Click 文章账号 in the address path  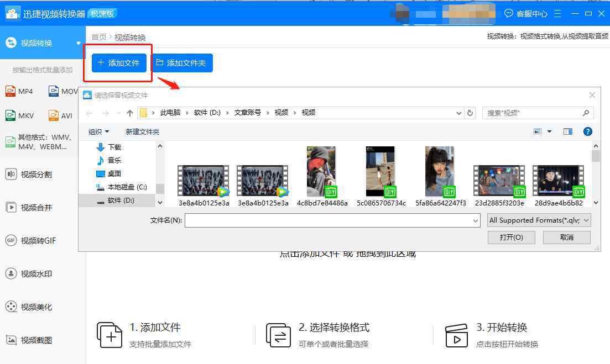pyautogui.click(x=247, y=113)
